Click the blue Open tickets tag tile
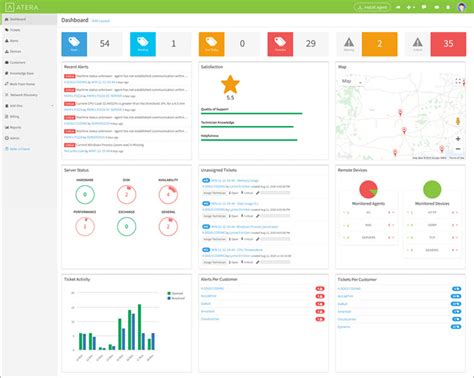474x378 pixels. (x=74, y=44)
